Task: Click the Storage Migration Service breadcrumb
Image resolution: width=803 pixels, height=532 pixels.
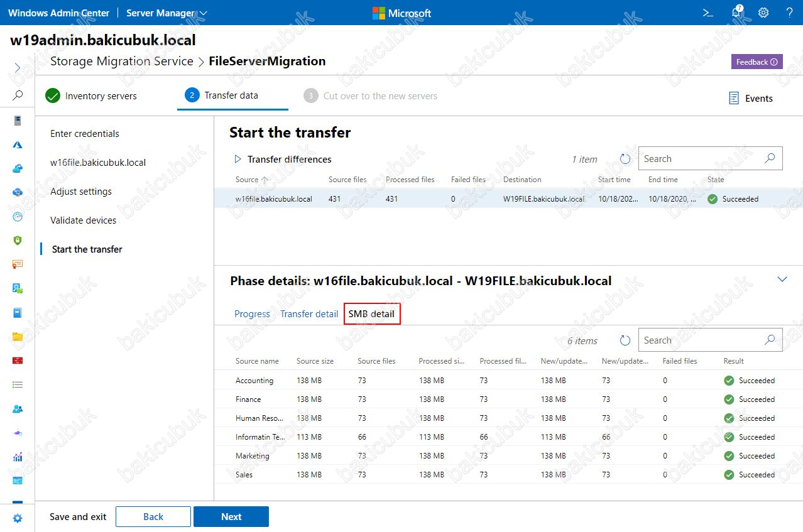Action: (x=122, y=61)
